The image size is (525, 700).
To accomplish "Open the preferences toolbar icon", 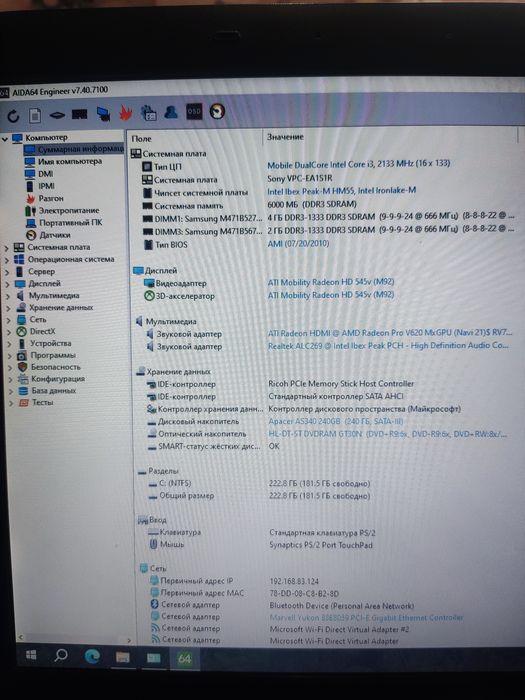I will (x=149, y=113).
